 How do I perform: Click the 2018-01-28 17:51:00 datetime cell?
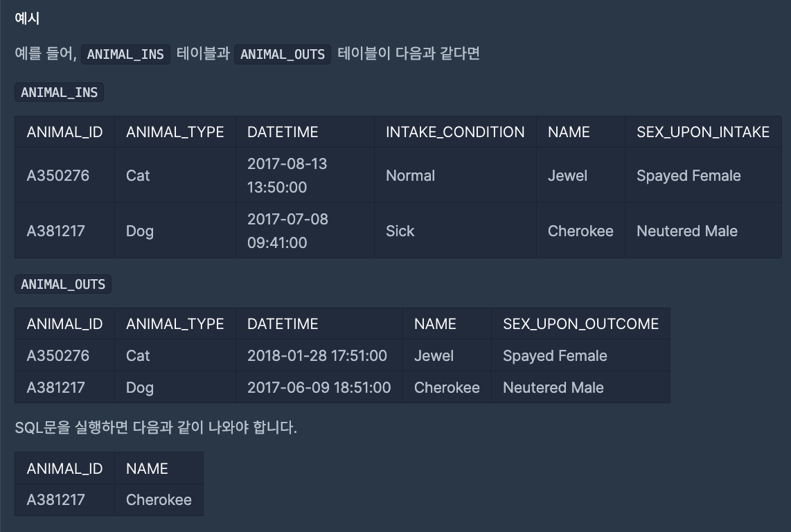pyautogui.click(x=319, y=355)
